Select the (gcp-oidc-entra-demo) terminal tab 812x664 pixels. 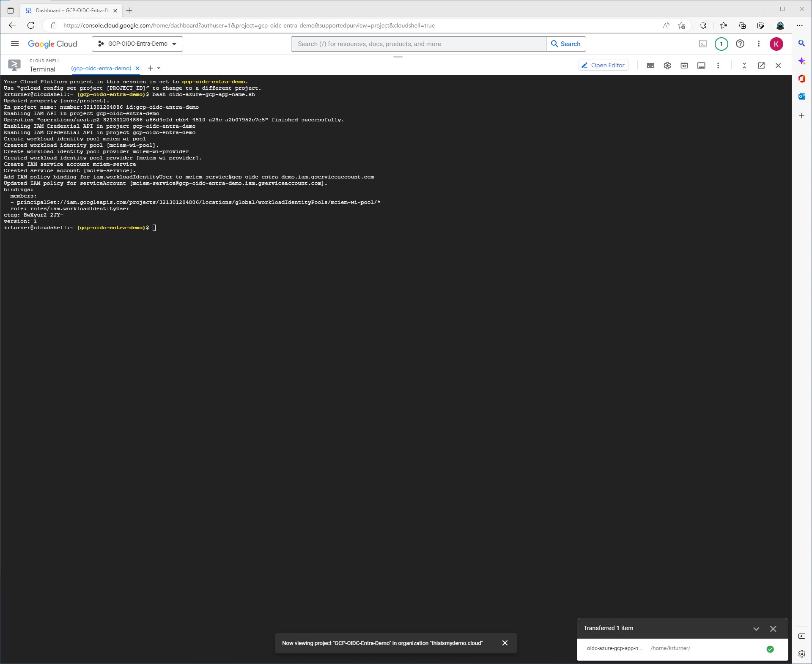click(101, 68)
